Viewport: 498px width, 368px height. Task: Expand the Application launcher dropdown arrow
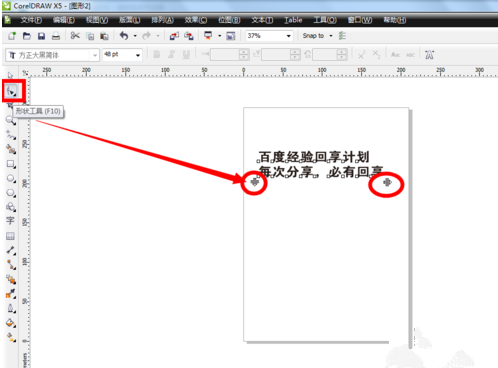(219, 36)
